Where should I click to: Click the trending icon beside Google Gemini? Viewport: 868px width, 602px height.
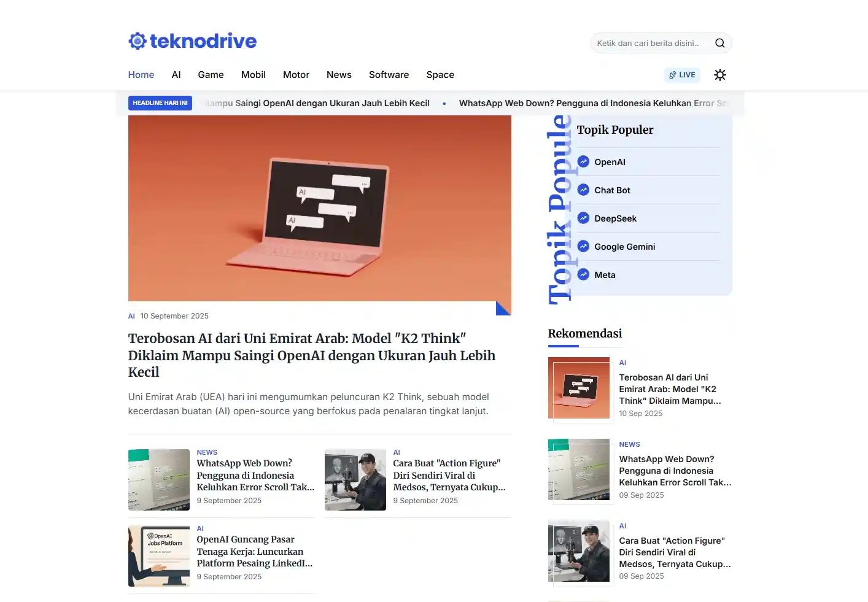[x=583, y=246]
